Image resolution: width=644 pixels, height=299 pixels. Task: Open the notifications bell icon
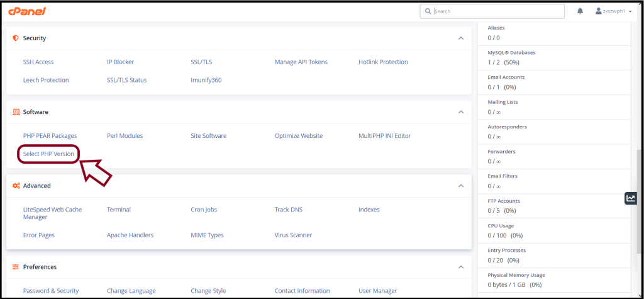point(580,11)
